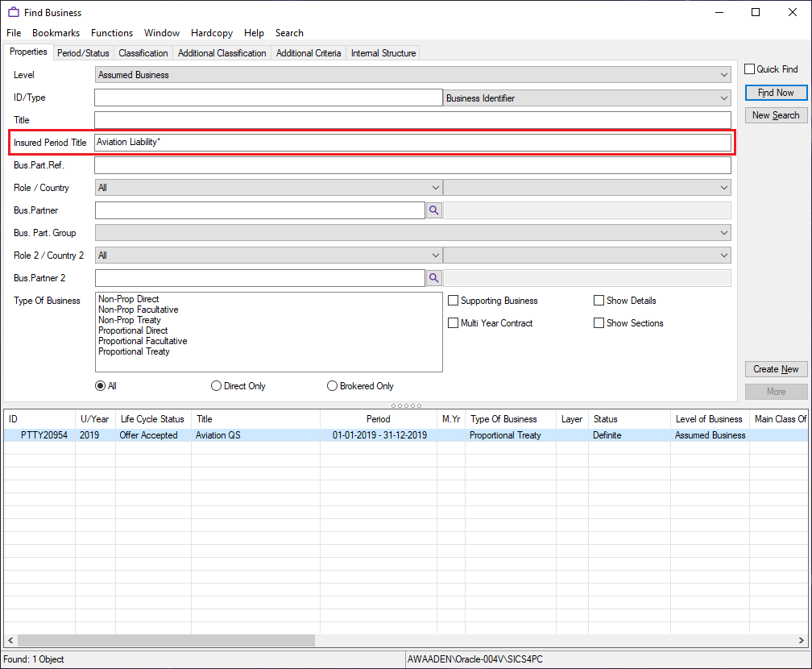Expand the Level dropdown
The width and height of the screenshot is (812, 669).
(x=412, y=75)
